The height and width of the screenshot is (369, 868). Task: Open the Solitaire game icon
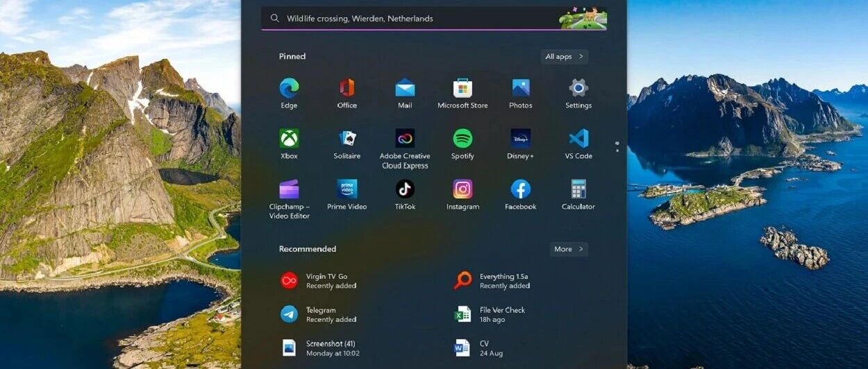[x=347, y=139]
